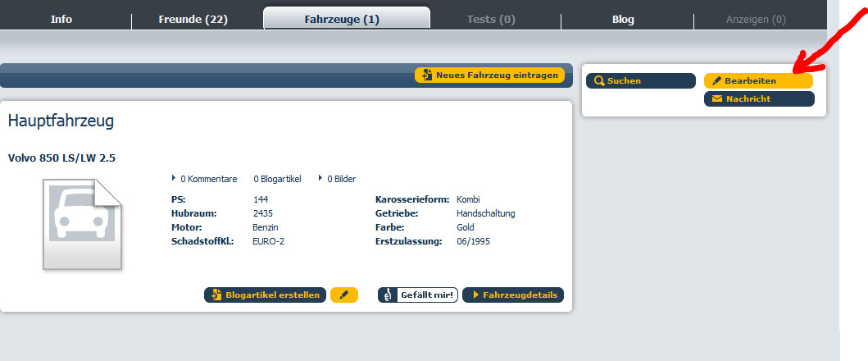Like the vehicle with Gefällt mir! thumbs-up
Viewport: 868px width, 361px height.
click(418, 295)
